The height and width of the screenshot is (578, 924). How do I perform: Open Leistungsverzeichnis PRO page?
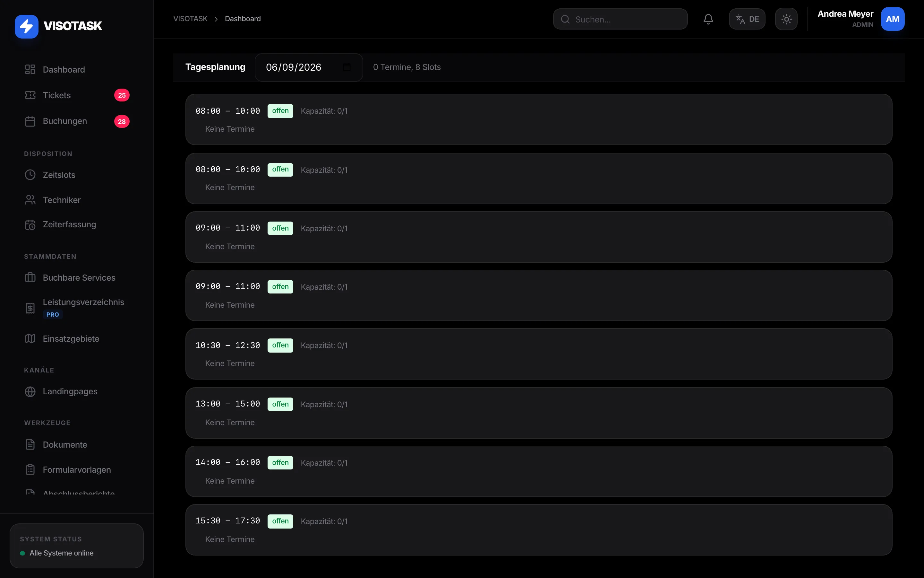pyautogui.click(x=77, y=308)
